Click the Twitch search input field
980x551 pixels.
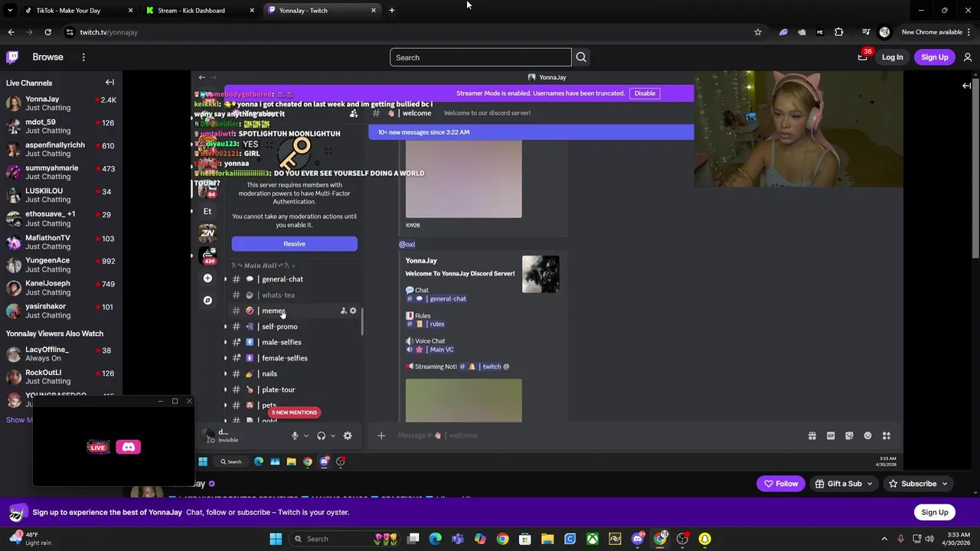[481, 57]
